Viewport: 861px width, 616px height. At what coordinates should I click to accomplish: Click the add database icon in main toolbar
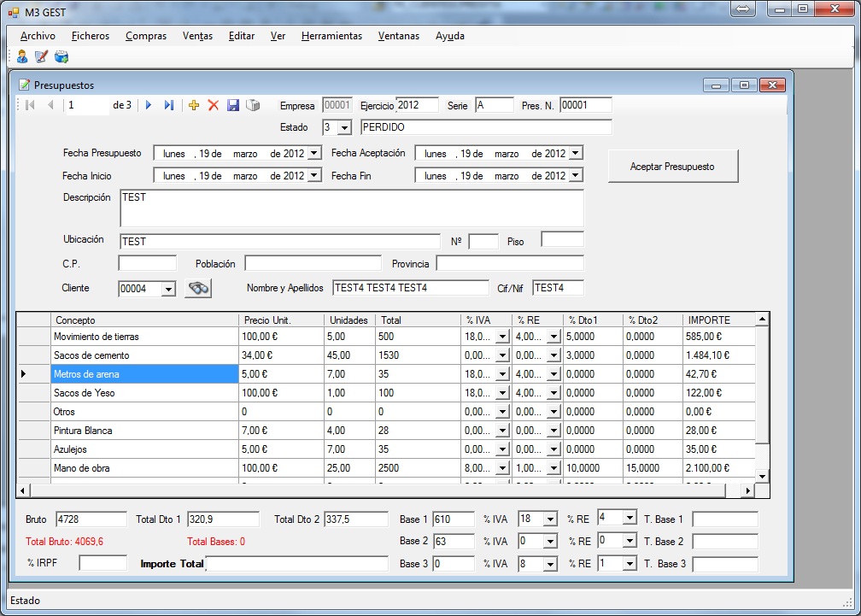click(61, 56)
